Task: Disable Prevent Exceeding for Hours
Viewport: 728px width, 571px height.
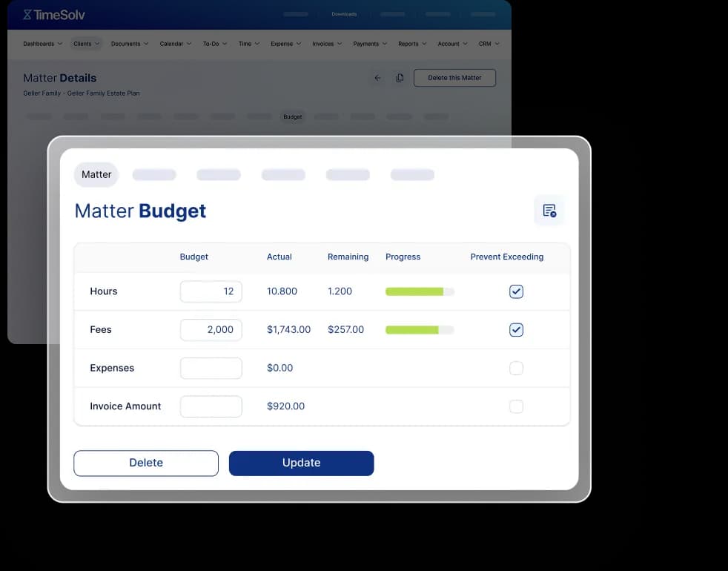Action: [x=516, y=291]
